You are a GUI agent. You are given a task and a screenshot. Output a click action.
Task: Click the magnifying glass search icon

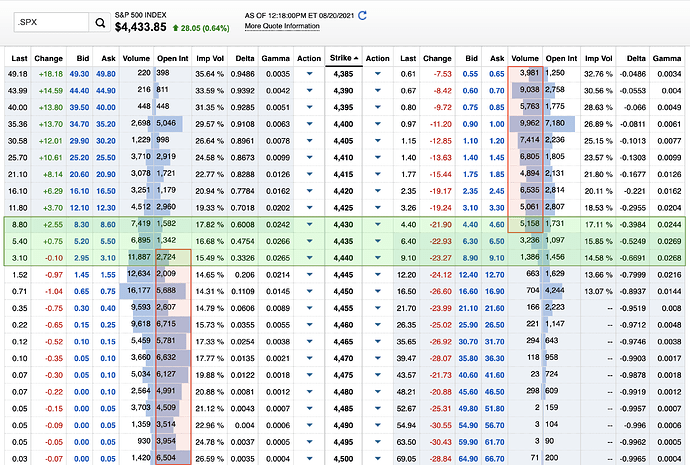(99, 21)
